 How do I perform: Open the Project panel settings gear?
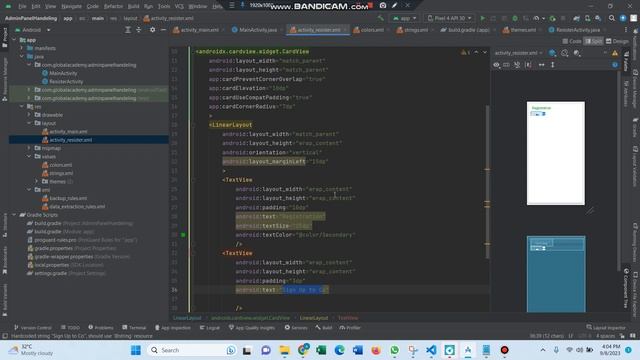[152, 30]
